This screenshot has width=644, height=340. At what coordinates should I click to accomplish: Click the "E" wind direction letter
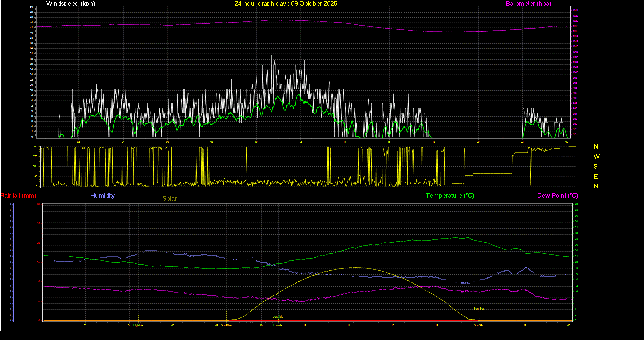pyautogui.click(x=596, y=176)
